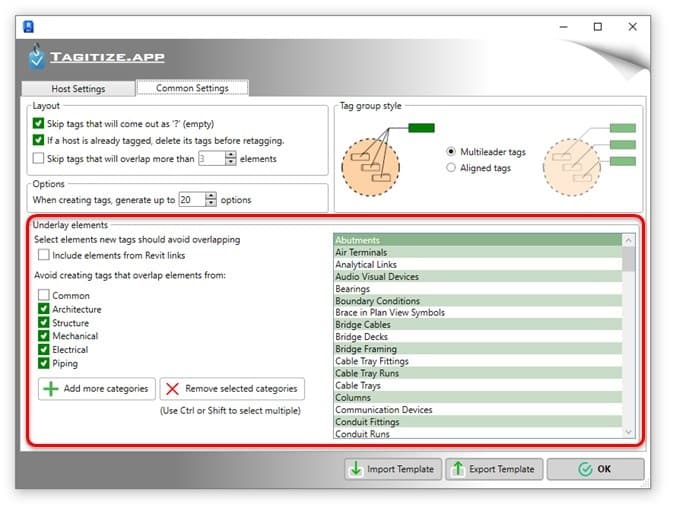This screenshot has height=509, width=675.
Task: Select the Multileader tags radio button
Action: tap(451, 152)
